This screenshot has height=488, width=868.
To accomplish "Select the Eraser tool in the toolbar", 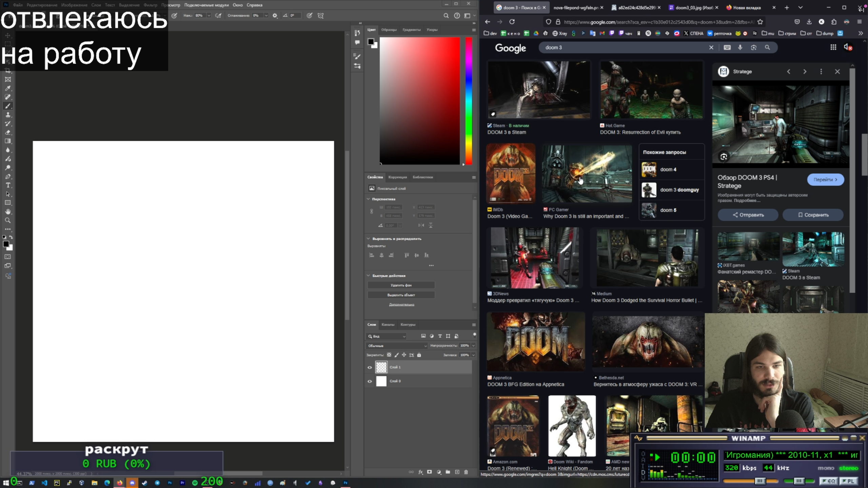I will click(8, 133).
